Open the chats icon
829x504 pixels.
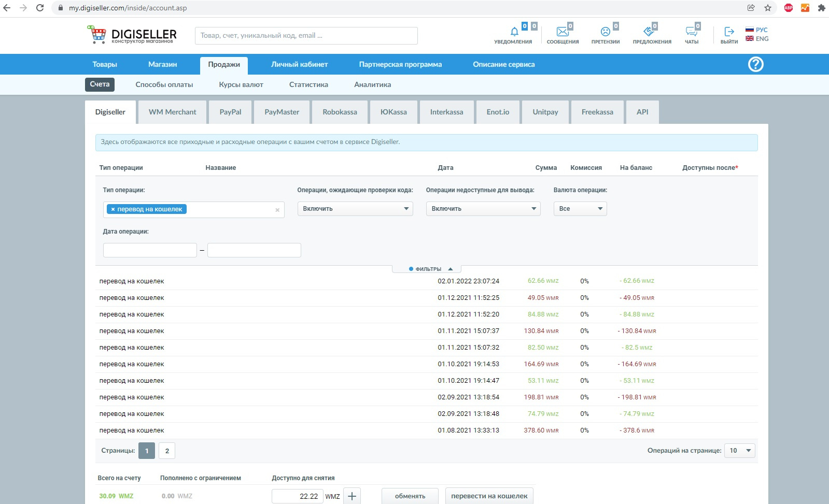click(x=691, y=32)
